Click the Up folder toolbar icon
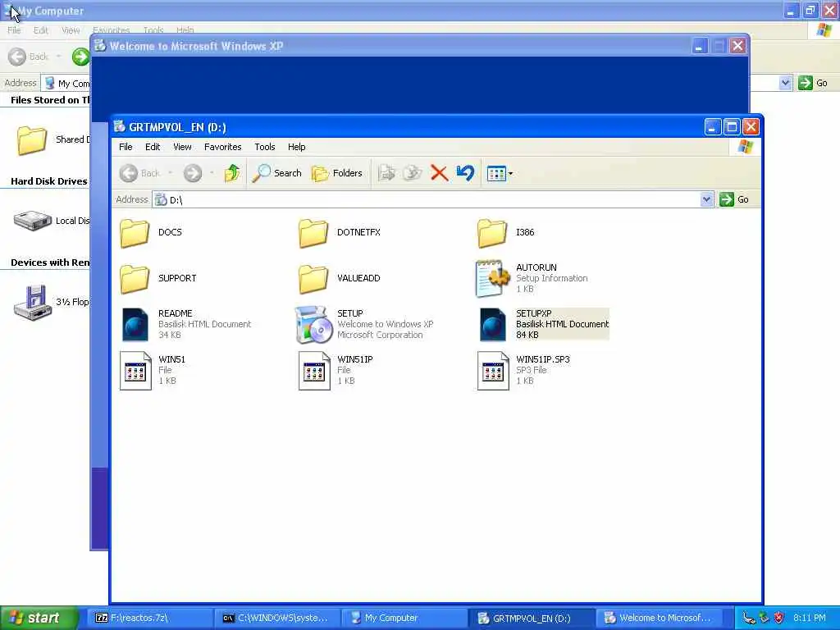840x630 pixels. pos(232,173)
